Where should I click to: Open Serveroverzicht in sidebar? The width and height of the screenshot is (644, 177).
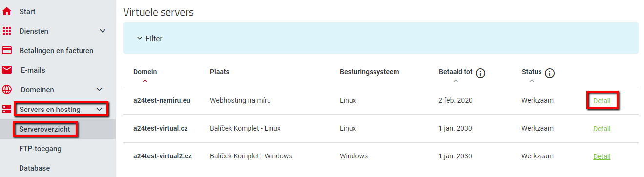44,129
